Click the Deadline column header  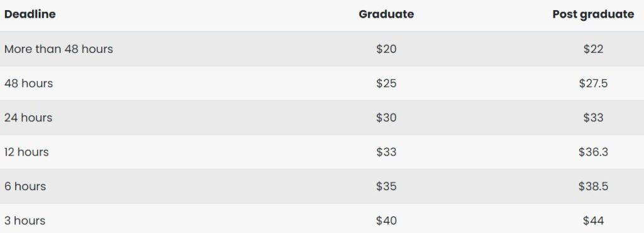[30, 14]
